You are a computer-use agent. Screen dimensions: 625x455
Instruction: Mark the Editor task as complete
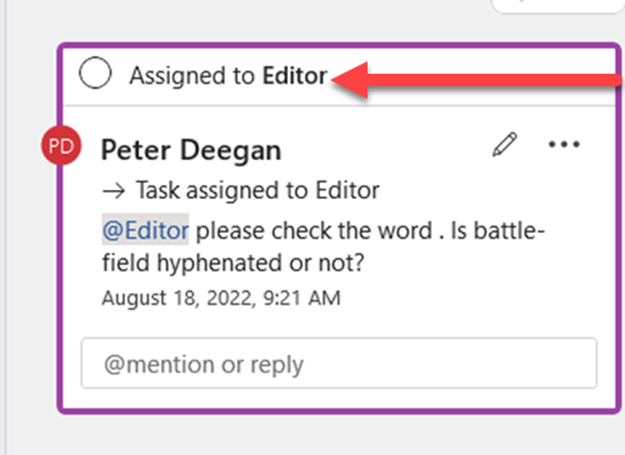tap(95, 76)
